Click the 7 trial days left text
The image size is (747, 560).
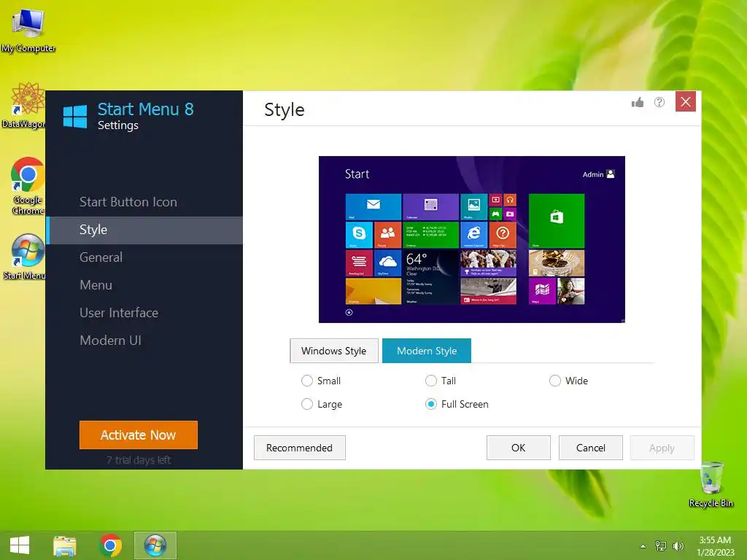[138, 460]
